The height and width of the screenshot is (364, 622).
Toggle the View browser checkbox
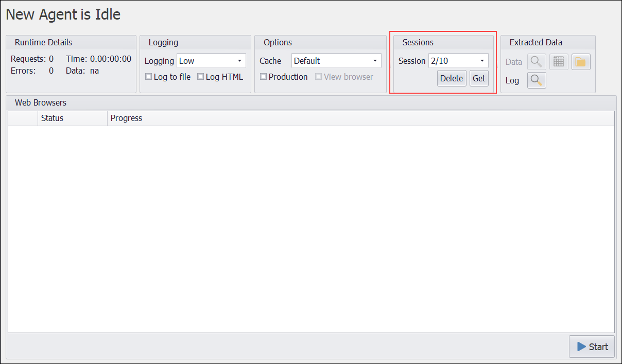[x=319, y=77]
